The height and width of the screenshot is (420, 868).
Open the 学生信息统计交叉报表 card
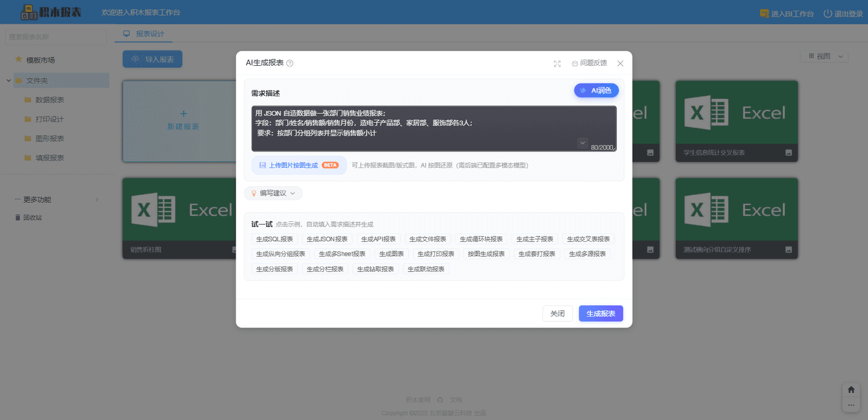pos(737,121)
